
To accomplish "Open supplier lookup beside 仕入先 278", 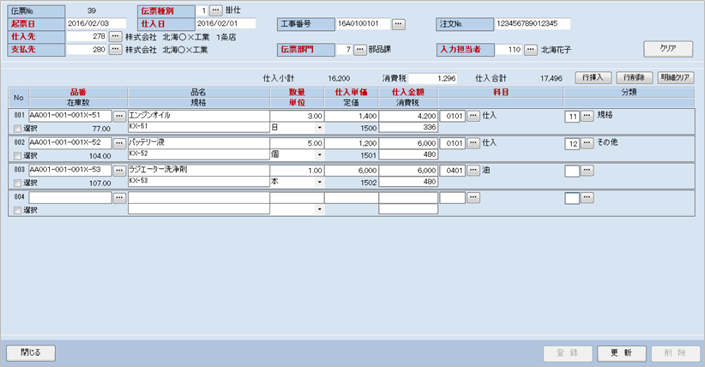I will [116, 36].
